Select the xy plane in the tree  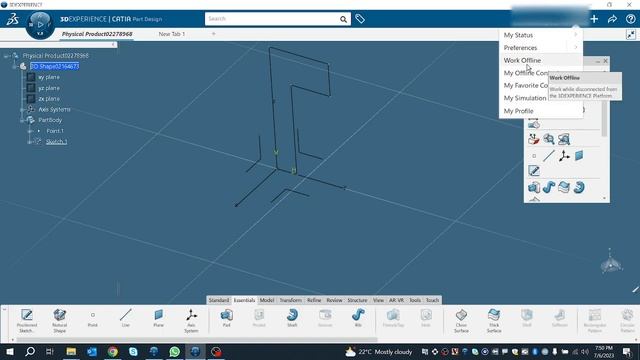pyautogui.click(x=49, y=77)
